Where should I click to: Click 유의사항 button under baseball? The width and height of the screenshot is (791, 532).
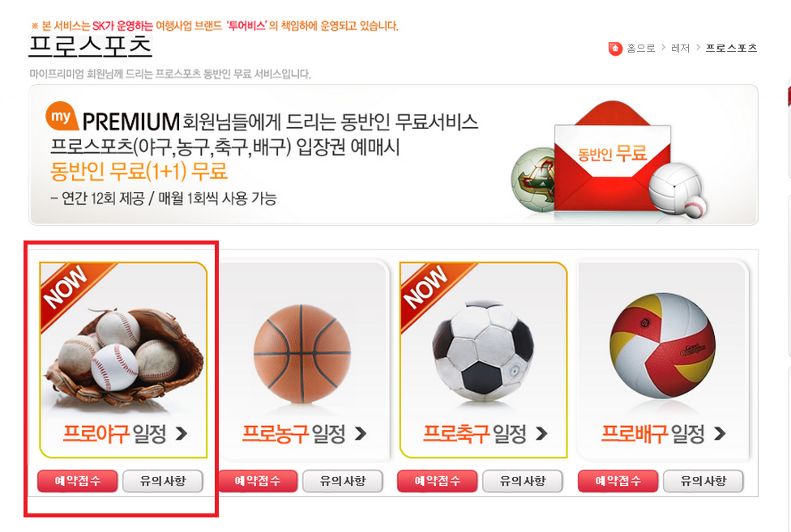[163, 481]
